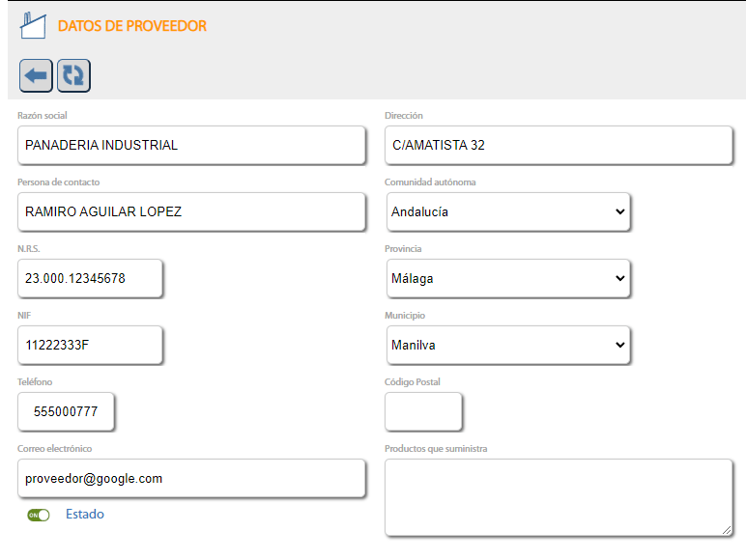746x560 pixels.
Task: Click the Correo electrónico input field
Action: (191, 478)
